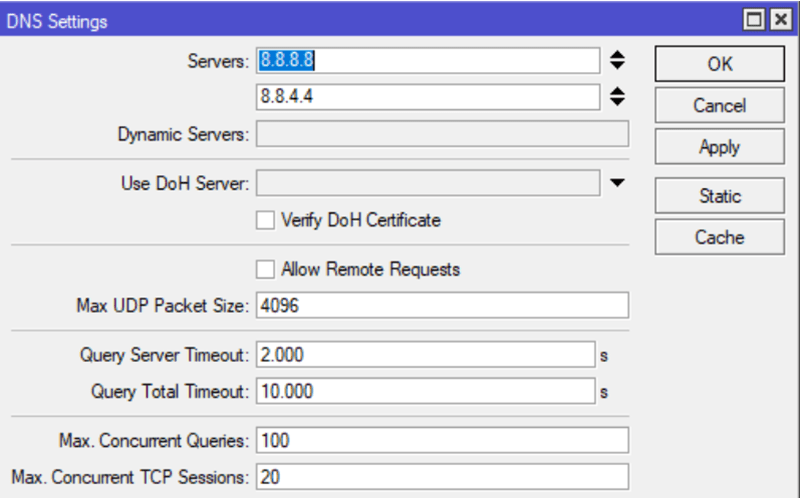
Task: Apply the DNS settings
Action: click(719, 147)
